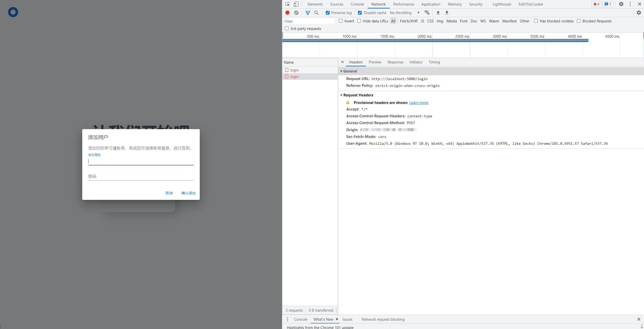Screen dimensions: 644x329
Task: Open the Response tab
Action: pos(395,62)
